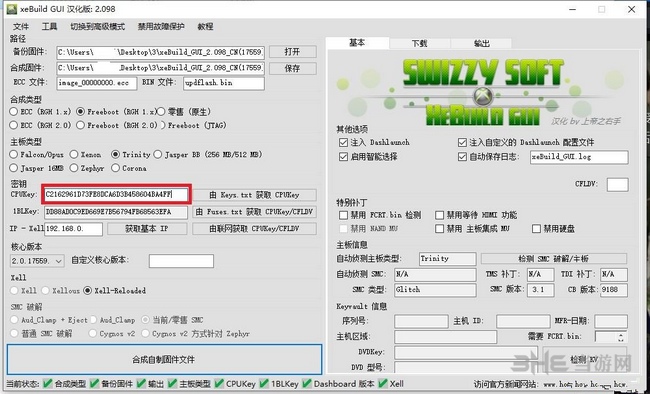Toggle 注入自定义的 Dashlaunch 配置文件 checkbox

(462, 142)
